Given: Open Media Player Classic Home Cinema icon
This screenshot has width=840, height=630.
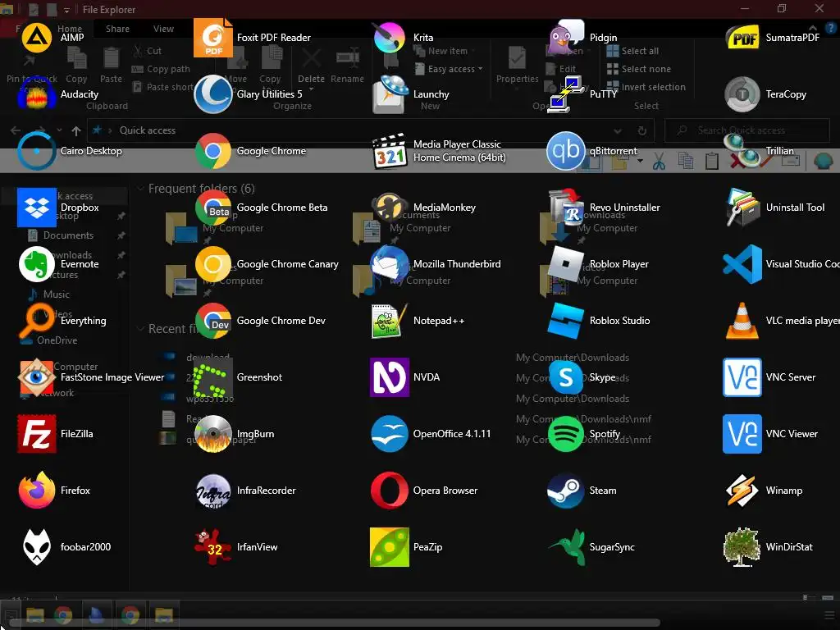Looking at the screenshot, I should pos(390,151).
